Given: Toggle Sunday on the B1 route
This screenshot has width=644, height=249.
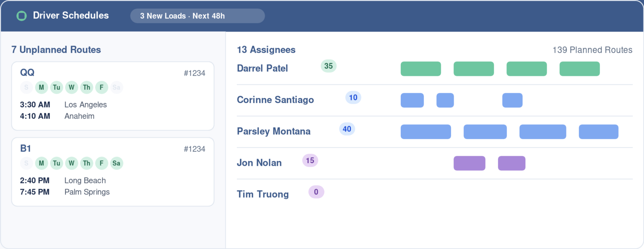Looking at the screenshot, I should click(26, 163).
